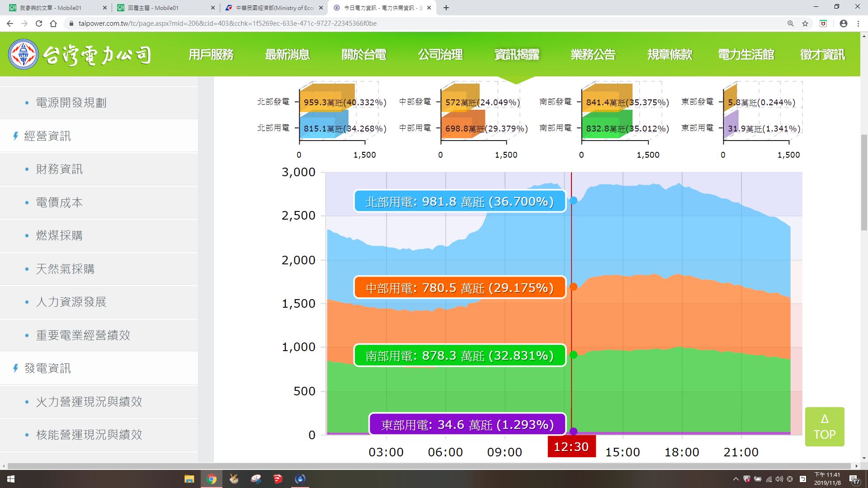Click the orange 中部用電 data point
868x488 pixels.
[x=573, y=286]
